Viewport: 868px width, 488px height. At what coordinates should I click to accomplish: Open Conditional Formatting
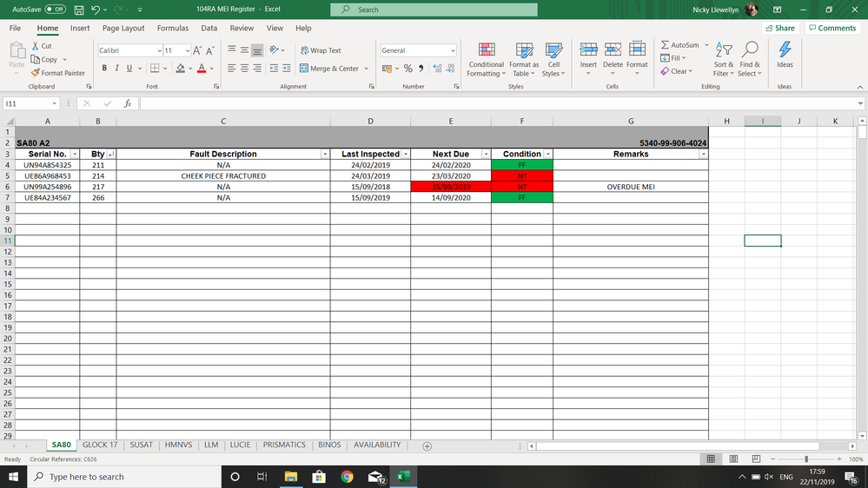(x=486, y=60)
